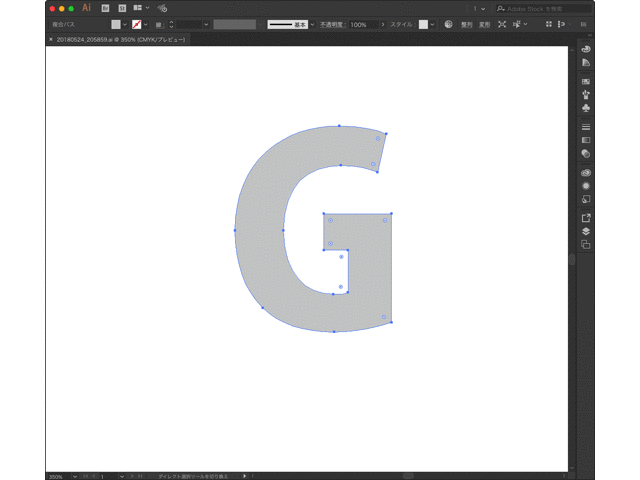
Task: Go to the last artboard button
Action: point(140,476)
